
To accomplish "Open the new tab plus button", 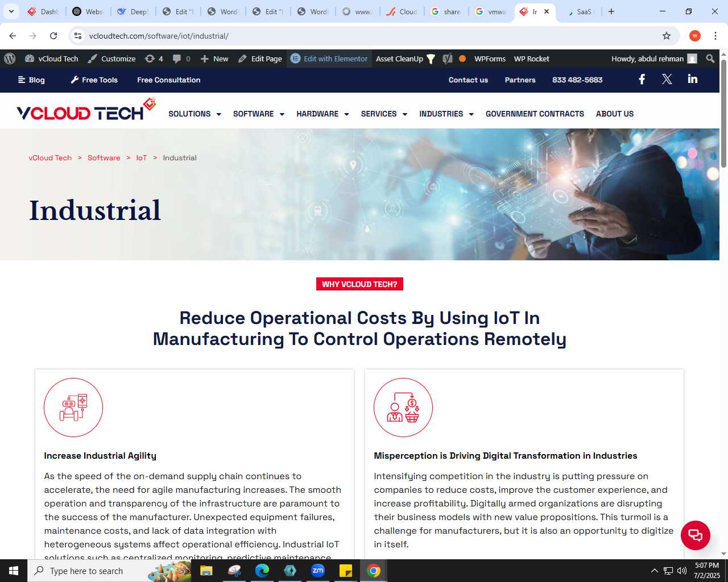I will point(611,11).
